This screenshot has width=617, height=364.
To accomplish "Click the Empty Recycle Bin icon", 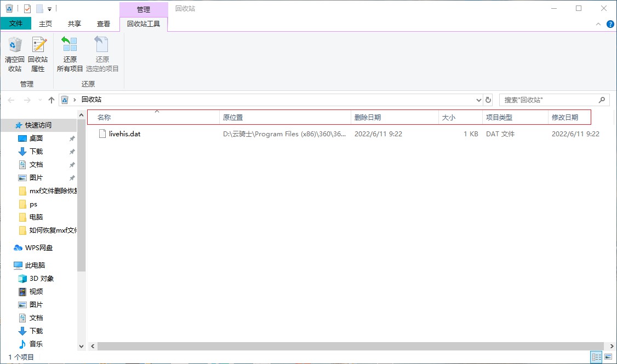I will pos(15,45).
